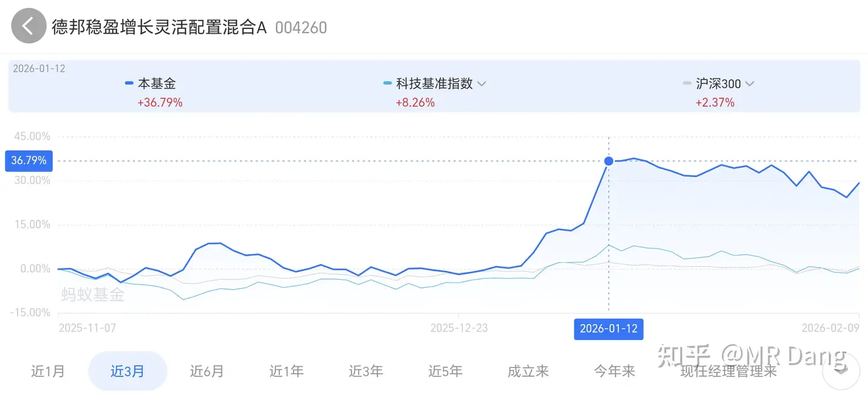Click the blue data point on the chart
This screenshot has height=395, width=868.
point(608,161)
